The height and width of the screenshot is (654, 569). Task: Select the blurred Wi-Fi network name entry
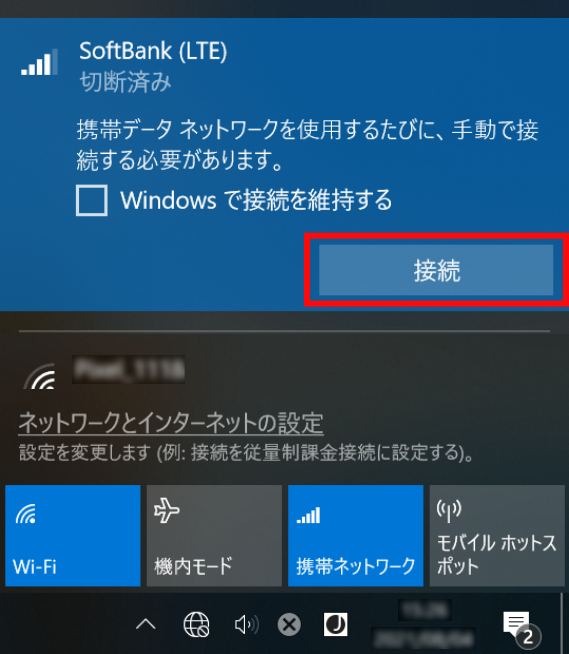(128, 370)
